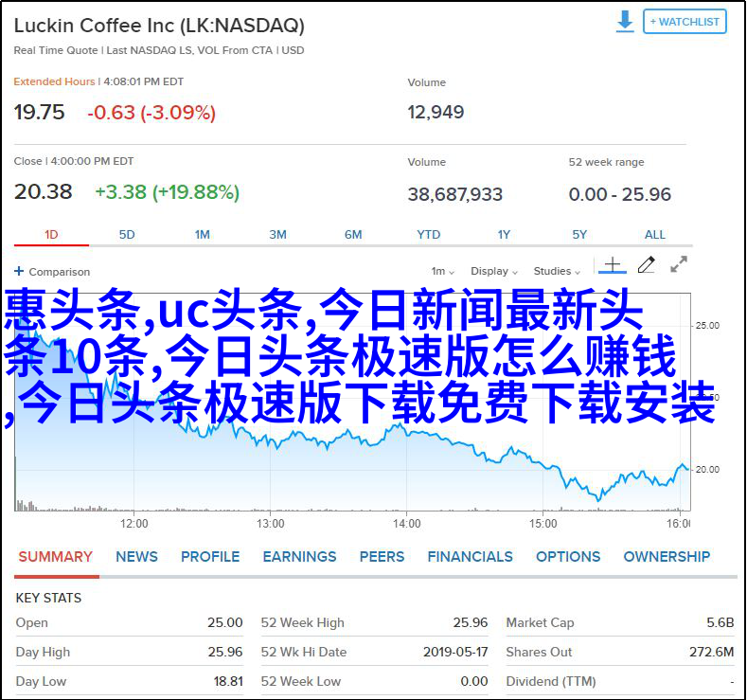Image resolution: width=747 pixels, height=700 pixels.
Task: Click the Day Low value 18.81
Action: 228,681
